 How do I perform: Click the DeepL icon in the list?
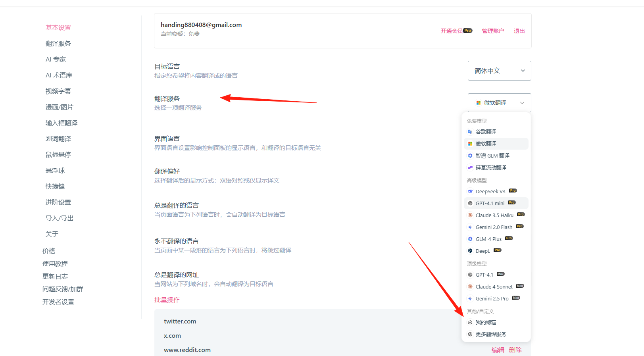470,251
